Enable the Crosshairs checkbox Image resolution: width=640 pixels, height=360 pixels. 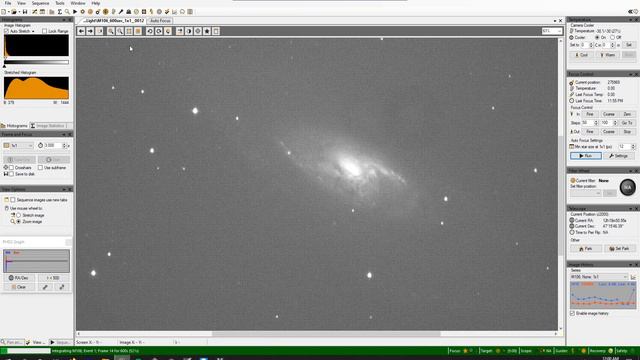click(12, 168)
